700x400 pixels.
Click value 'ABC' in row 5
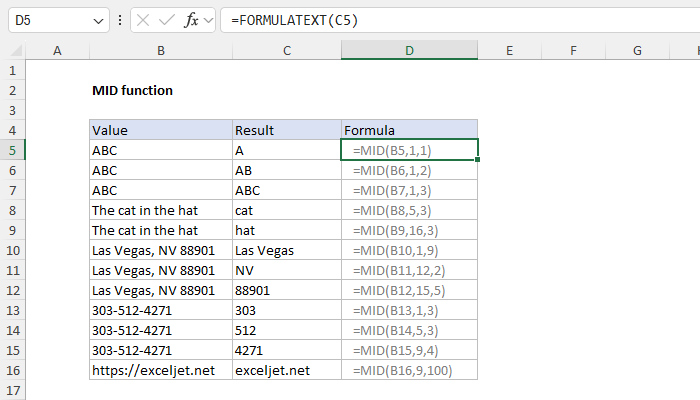click(161, 150)
